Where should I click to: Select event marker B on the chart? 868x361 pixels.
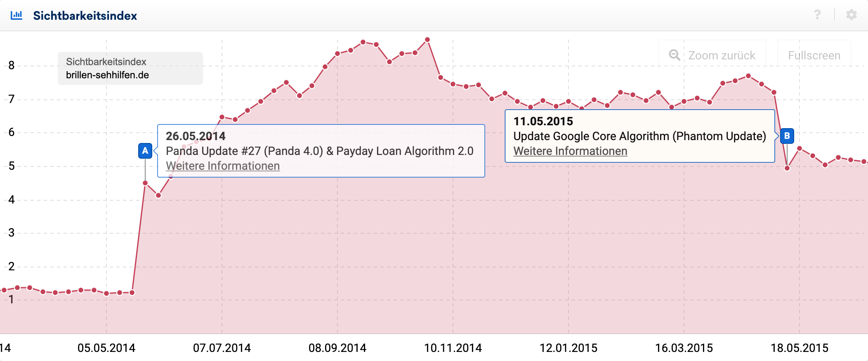pos(787,136)
